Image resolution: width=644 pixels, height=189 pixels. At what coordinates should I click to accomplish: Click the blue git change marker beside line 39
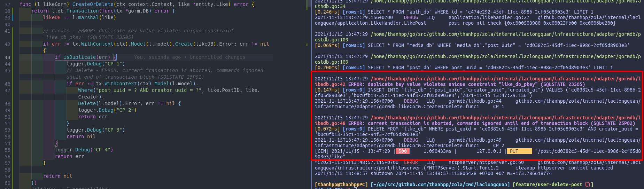(13, 17)
